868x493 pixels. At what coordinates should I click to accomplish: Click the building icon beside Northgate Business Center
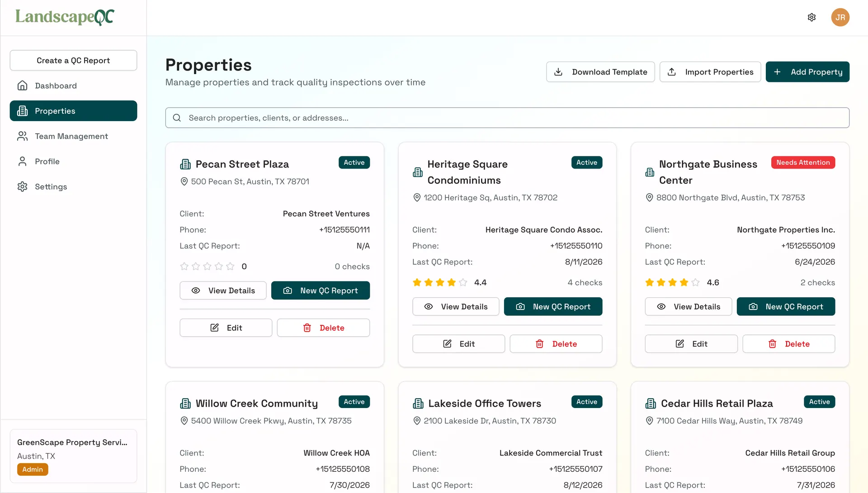click(x=650, y=172)
